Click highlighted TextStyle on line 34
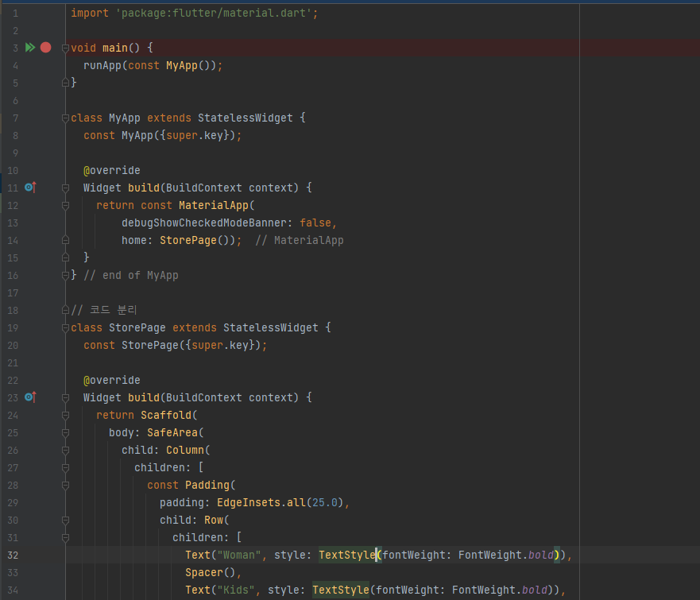This screenshot has height=600, width=700. [341, 590]
